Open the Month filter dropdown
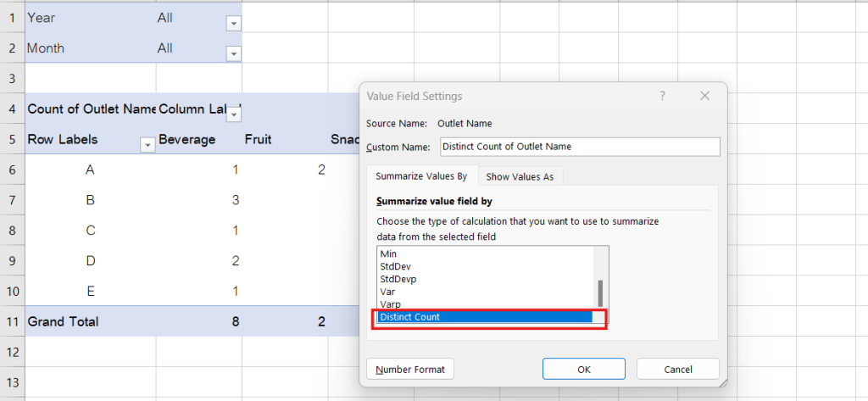Viewport: 868px width, 401px height. click(234, 54)
